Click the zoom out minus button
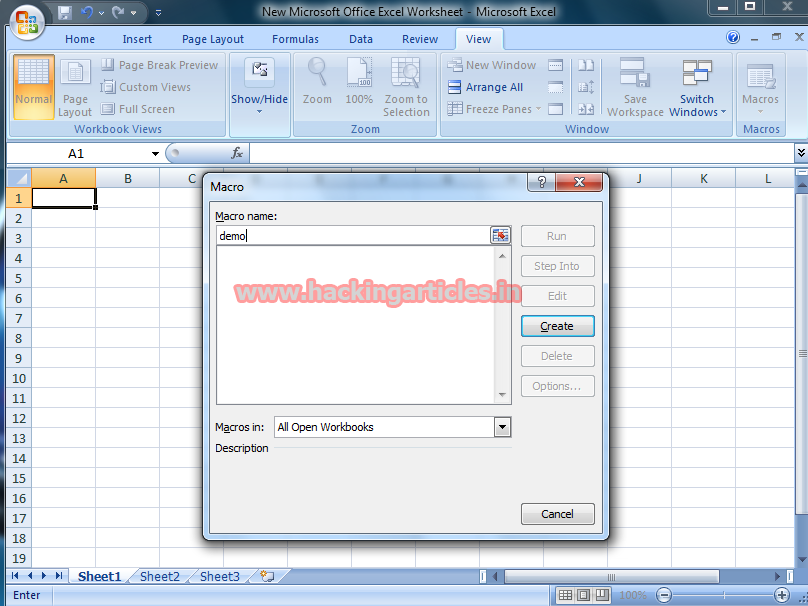This screenshot has height=606, width=808. click(664, 595)
